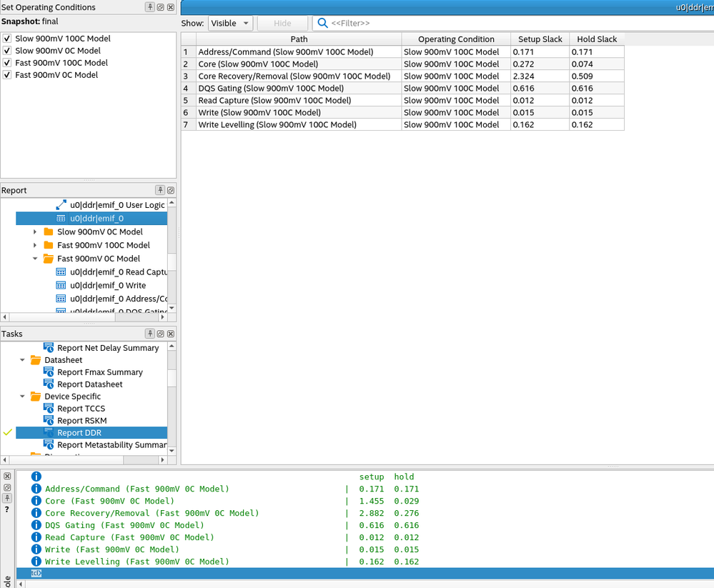Image resolution: width=714 pixels, height=588 pixels.
Task: Disable Fast 900mV 0C Model checkbox
Action: pyautogui.click(x=7, y=75)
